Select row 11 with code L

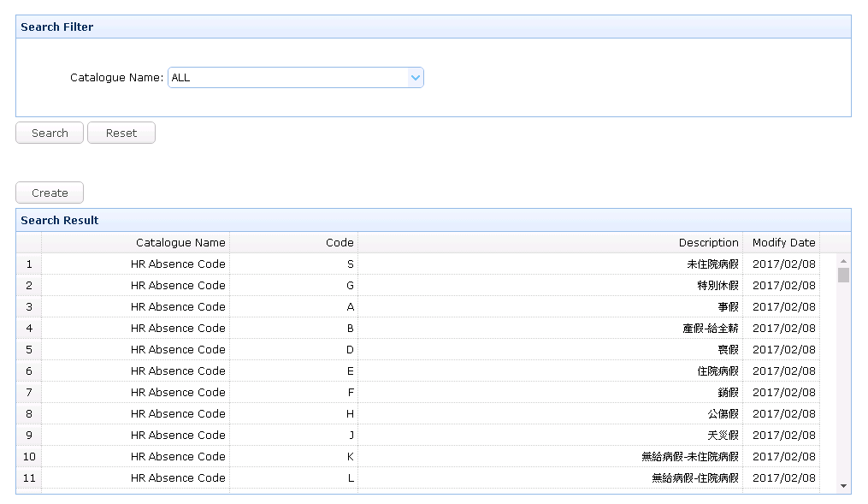coord(418,478)
